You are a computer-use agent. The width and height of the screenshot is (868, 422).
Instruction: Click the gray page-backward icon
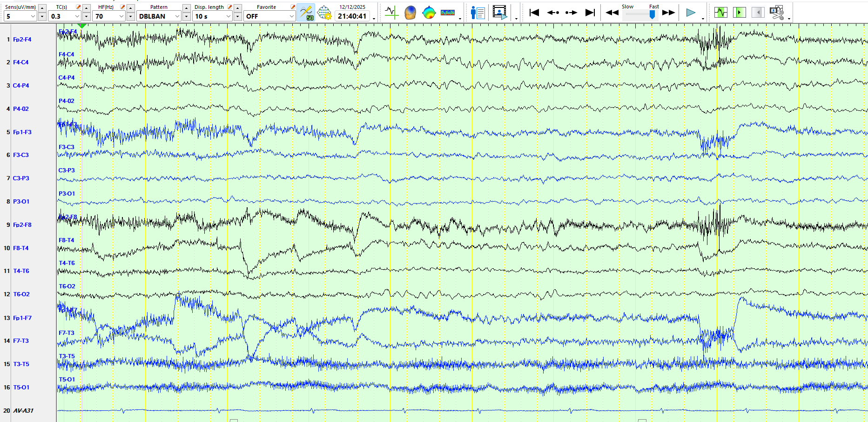coord(758,13)
